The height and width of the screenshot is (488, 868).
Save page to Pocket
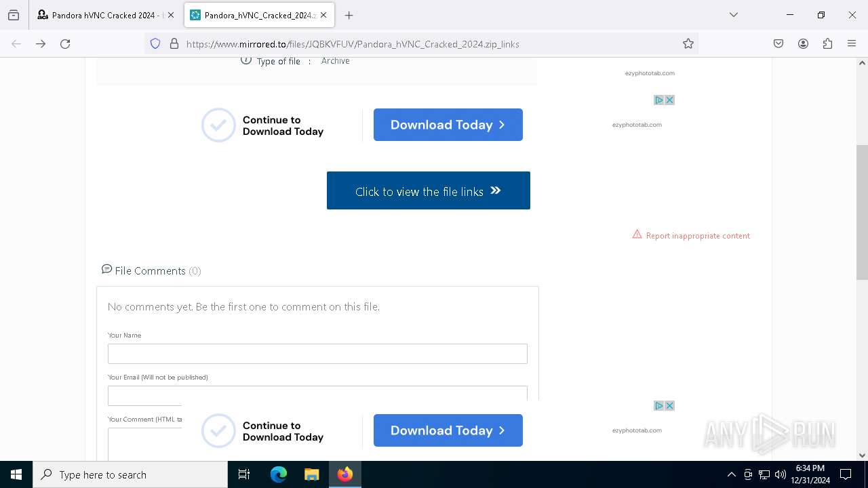pyautogui.click(x=778, y=43)
